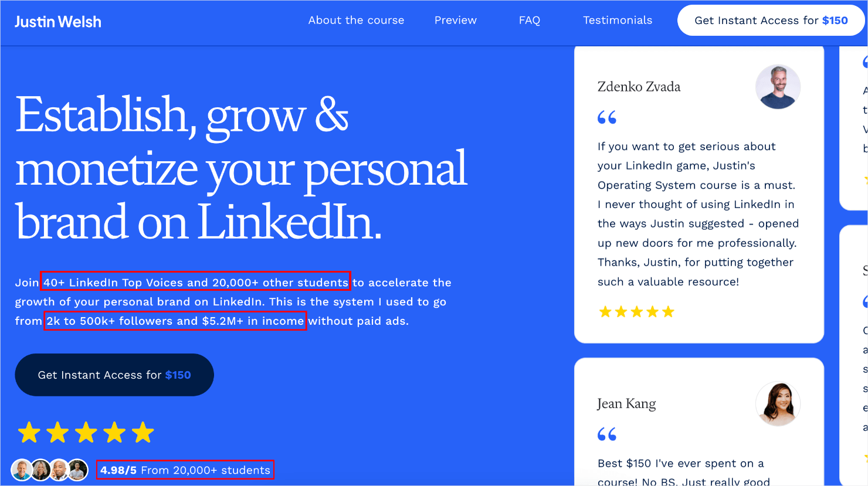Image resolution: width=868 pixels, height=486 pixels.
Task: Click the Jean Kang name heading
Action: coord(626,404)
